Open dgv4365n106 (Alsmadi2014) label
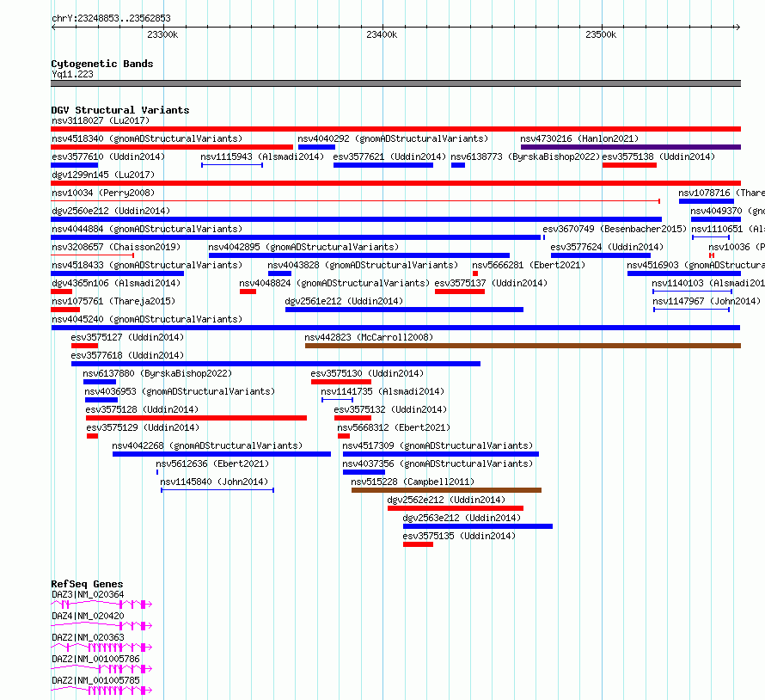The width and height of the screenshot is (765, 700). pos(116,283)
